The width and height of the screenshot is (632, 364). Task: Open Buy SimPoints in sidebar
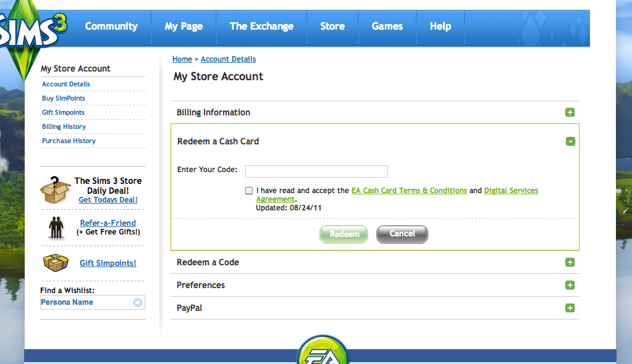click(64, 98)
